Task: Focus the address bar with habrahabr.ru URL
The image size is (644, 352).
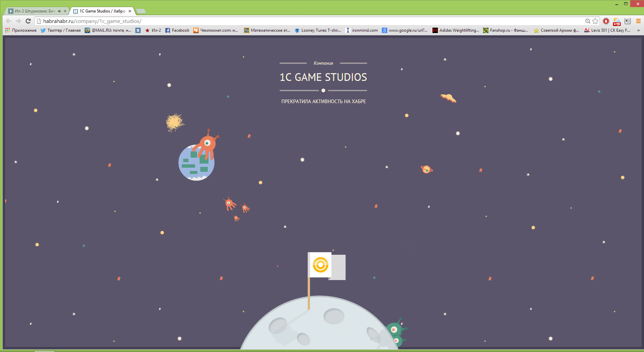Action: (310, 21)
